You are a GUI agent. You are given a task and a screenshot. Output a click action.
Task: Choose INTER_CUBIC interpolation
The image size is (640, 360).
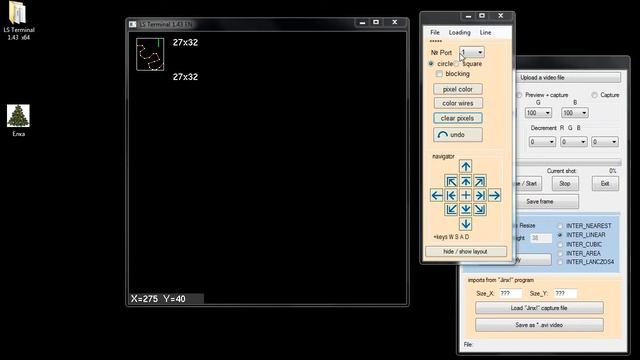pos(560,244)
